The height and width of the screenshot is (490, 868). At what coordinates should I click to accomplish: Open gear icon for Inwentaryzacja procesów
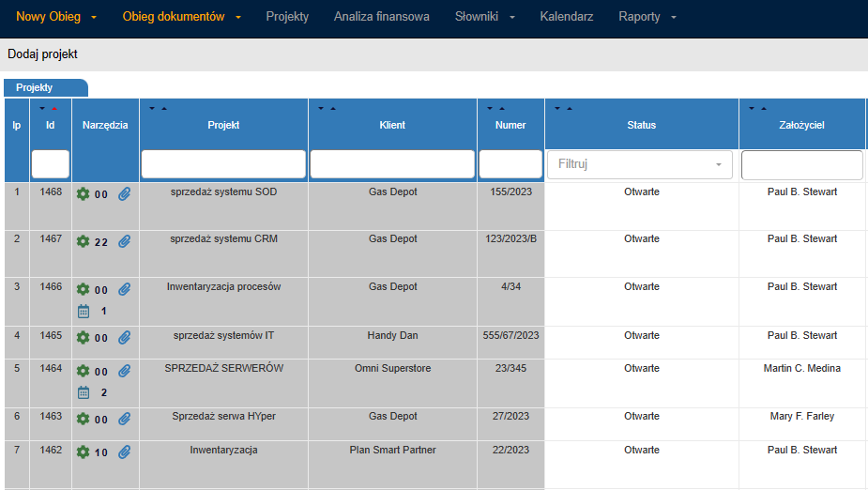83,289
